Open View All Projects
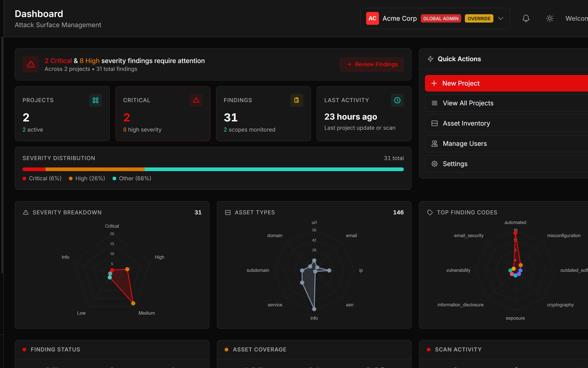This screenshot has height=368, width=588. click(x=506, y=103)
